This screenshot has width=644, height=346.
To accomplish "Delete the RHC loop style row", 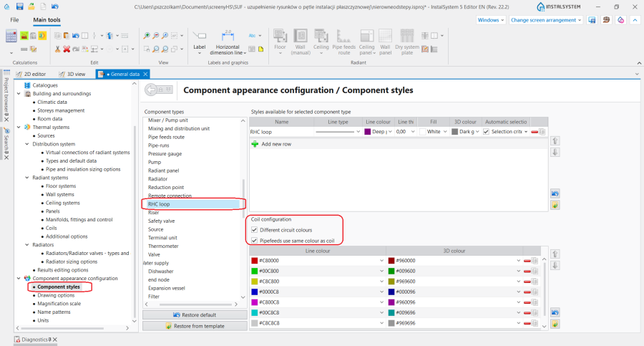I will [x=535, y=132].
